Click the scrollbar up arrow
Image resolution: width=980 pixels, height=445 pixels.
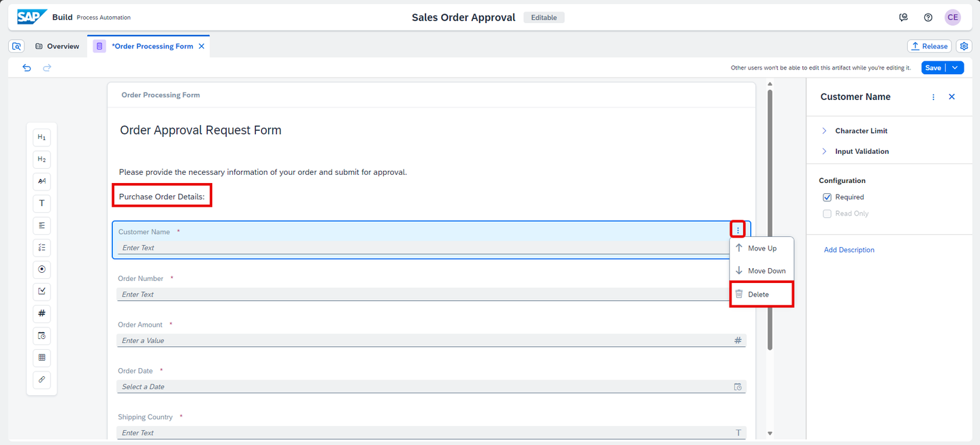tap(770, 85)
